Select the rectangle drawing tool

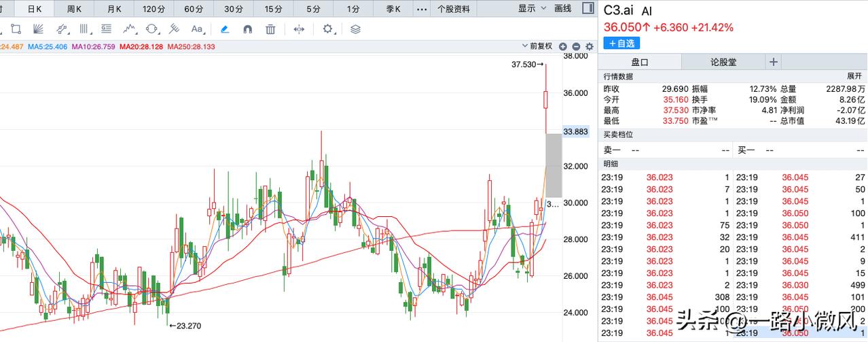pyautogui.click(x=16, y=29)
